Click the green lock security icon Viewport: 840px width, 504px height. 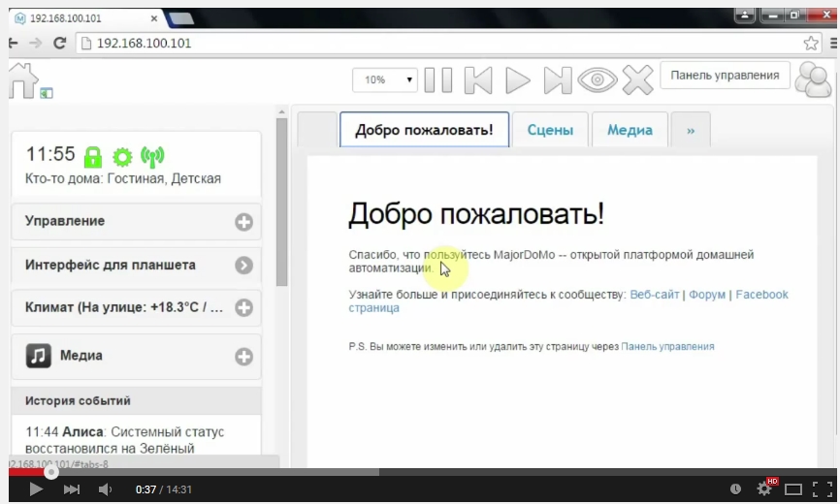93,157
